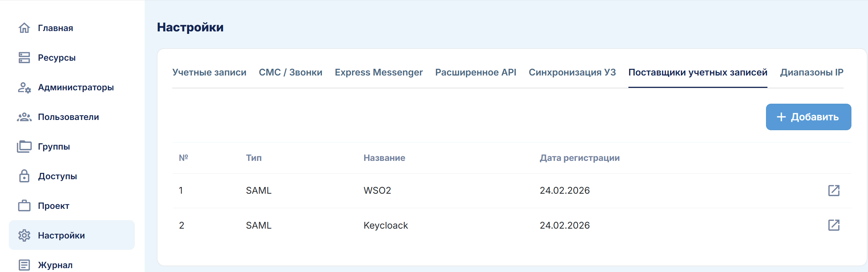Screen dimensions: 868x272
Task: Click the folder icon for Группы
Action: pos(24,146)
